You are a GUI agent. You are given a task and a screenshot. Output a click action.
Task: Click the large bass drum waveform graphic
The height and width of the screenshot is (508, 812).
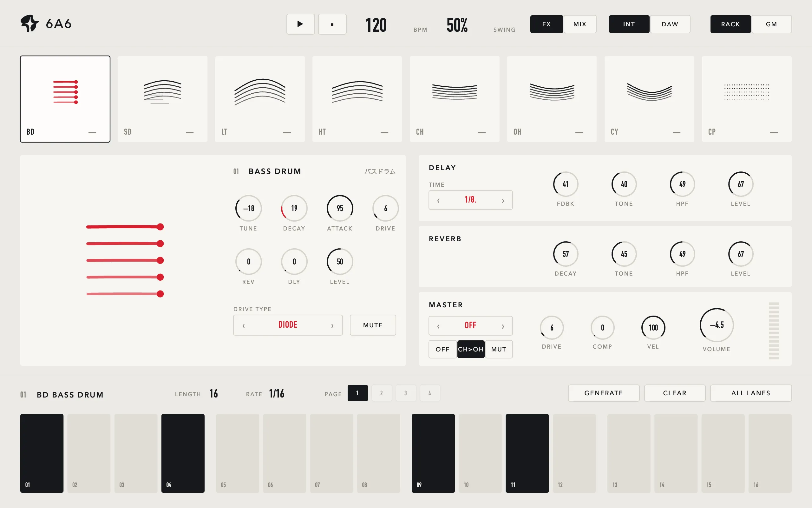click(125, 260)
